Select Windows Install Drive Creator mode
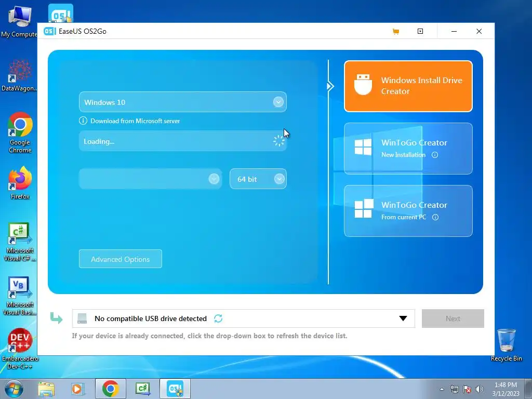This screenshot has width=532, height=399. point(408,86)
